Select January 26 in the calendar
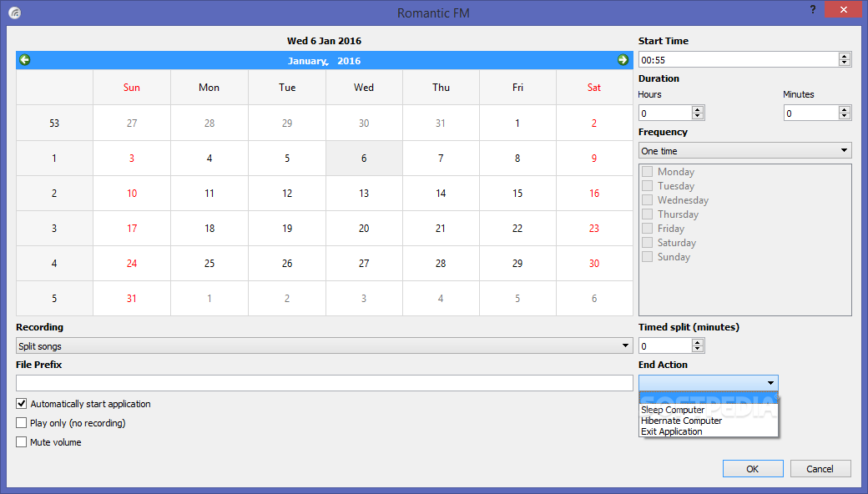 [x=287, y=264]
